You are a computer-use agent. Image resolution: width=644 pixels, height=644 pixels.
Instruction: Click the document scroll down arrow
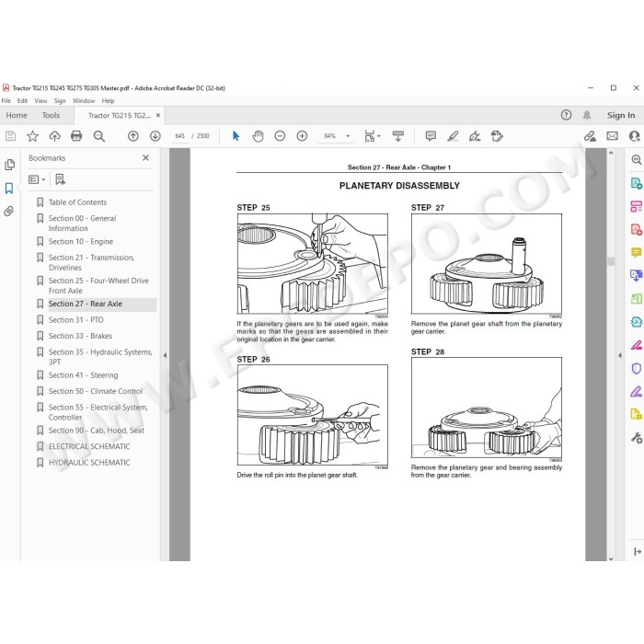[x=611, y=558]
